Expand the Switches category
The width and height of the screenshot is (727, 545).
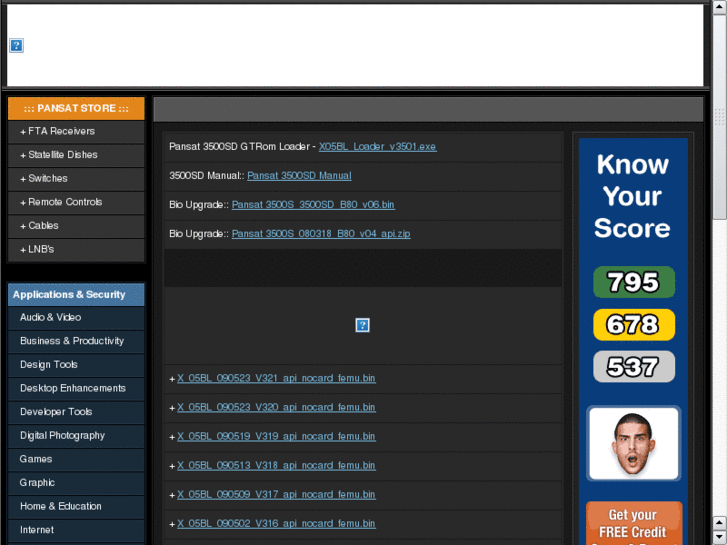click(x=76, y=179)
